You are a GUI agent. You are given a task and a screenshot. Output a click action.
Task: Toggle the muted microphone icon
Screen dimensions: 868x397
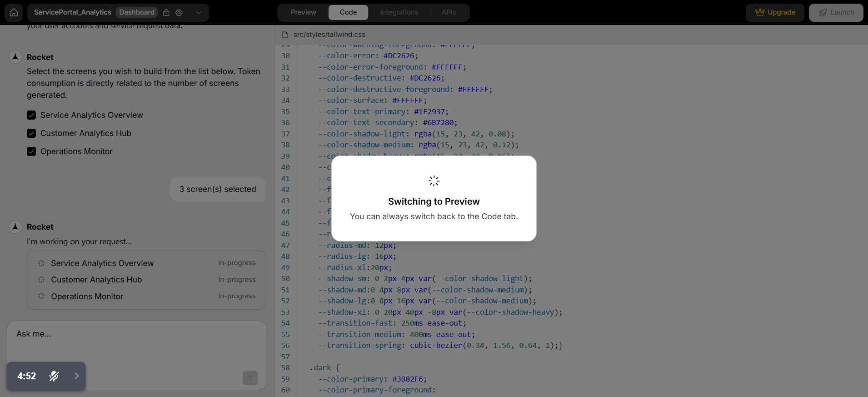coord(54,376)
